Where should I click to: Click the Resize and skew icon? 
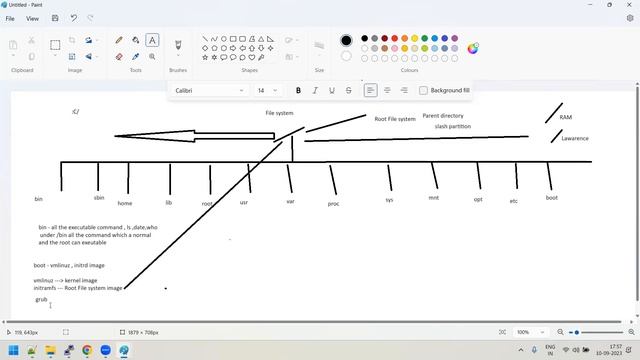72,56
